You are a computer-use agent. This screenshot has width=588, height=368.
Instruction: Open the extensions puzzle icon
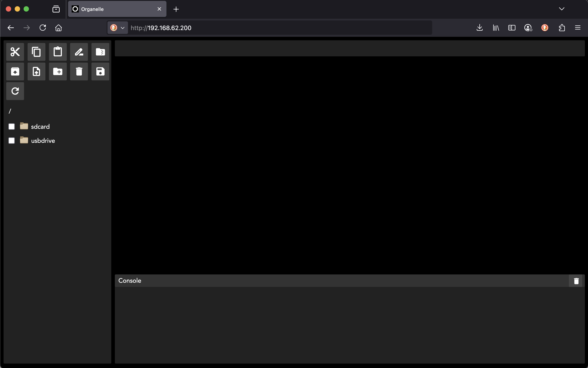coord(562,28)
